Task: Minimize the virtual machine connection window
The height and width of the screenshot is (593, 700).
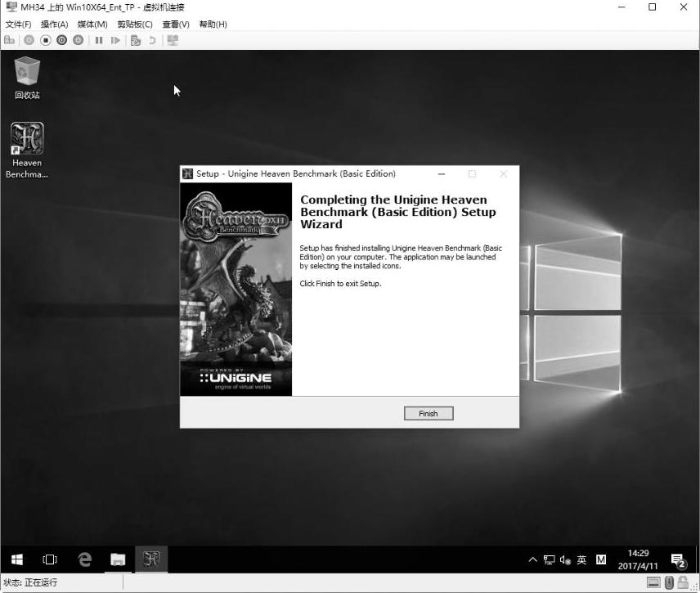Action: pyautogui.click(x=621, y=7)
